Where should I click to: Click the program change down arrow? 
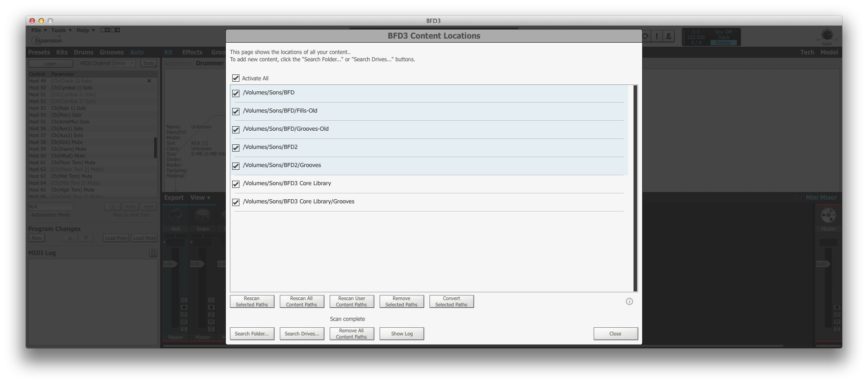[x=86, y=238]
